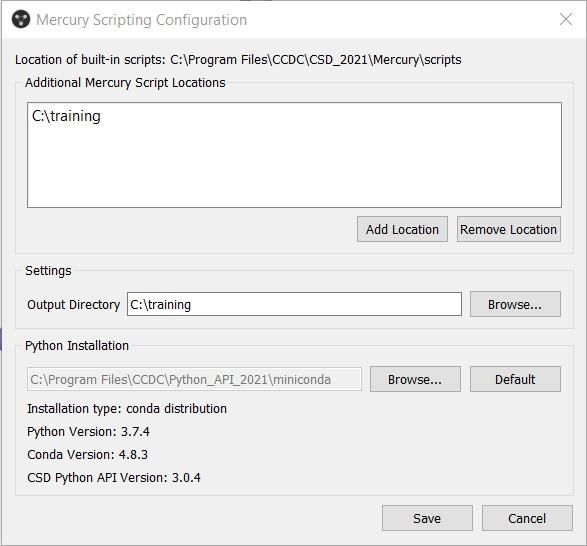Viewport: 587px width, 546px height.
Task: Click the Python Version 3.7.4 text
Action: pos(88,432)
